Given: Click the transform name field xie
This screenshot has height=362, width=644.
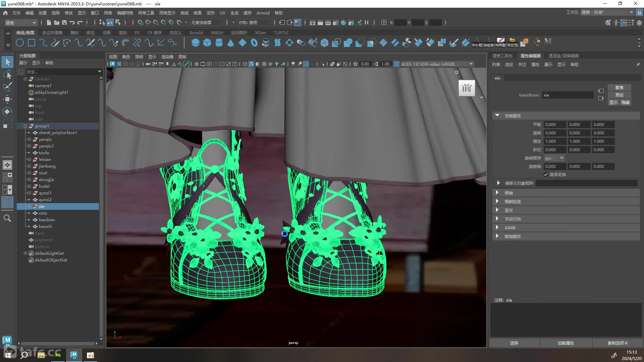Looking at the screenshot, I should point(568,95).
